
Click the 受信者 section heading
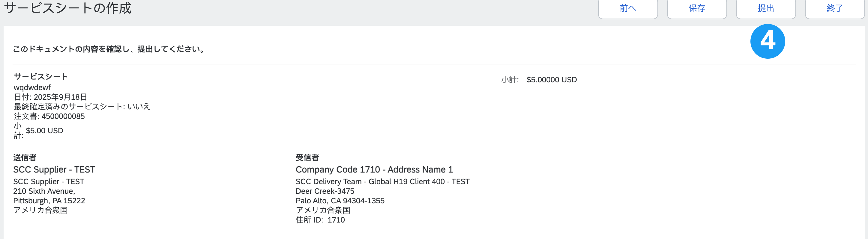[307, 157]
